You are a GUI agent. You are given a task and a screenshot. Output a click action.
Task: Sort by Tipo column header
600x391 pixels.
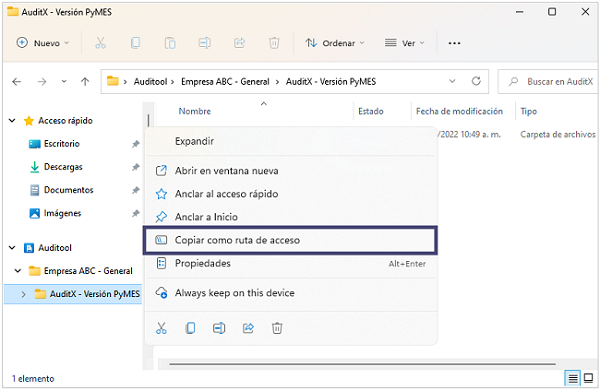click(528, 111)
